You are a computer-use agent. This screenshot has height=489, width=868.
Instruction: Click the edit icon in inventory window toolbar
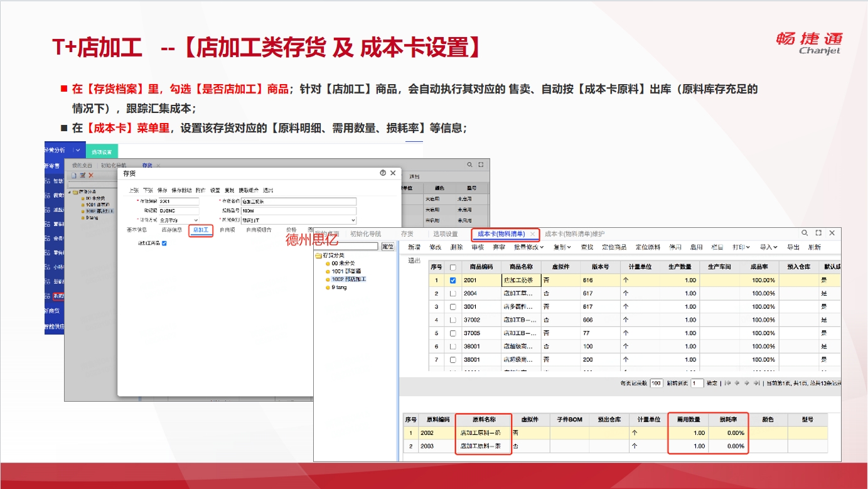(x=82, y=175)
